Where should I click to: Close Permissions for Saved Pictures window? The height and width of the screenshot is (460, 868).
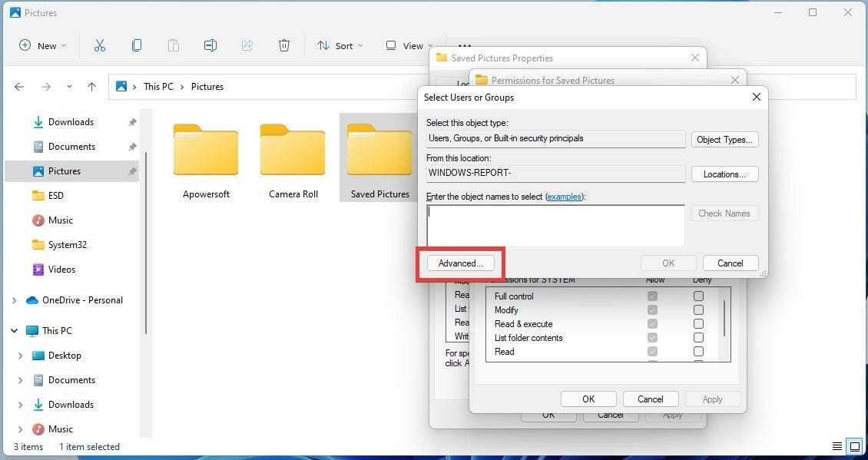pos(735,81)
